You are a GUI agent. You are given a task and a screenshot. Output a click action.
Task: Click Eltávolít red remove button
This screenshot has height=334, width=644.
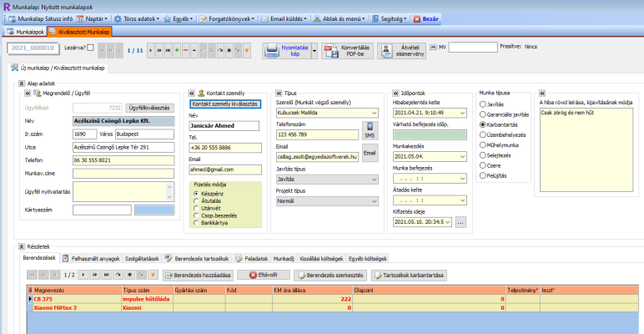(x=264, y=275)
